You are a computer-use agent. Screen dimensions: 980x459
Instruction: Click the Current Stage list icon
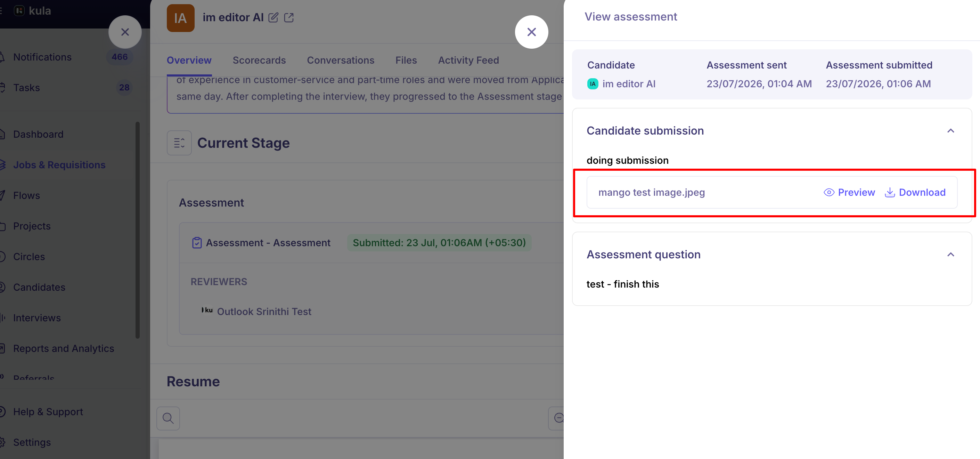point(179,143)
